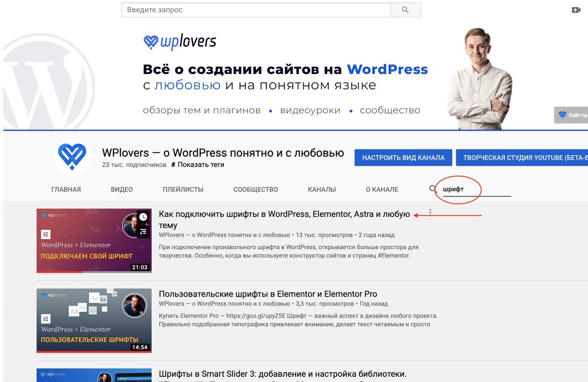
Task: Open the КАНАЛЫ tab
Action: tap(322, 189)
